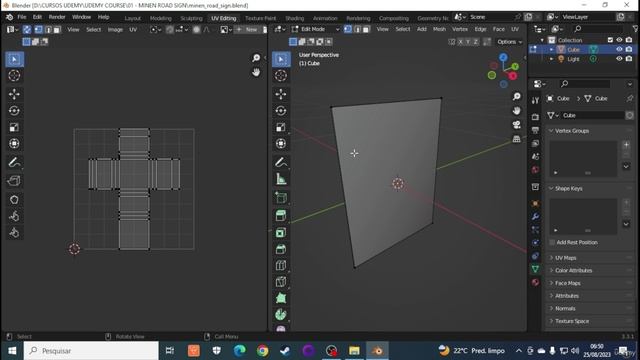The width and height of the screenshot is (640, 360).
Task: Open the Render menu
Action: click(x=57, y=17)
